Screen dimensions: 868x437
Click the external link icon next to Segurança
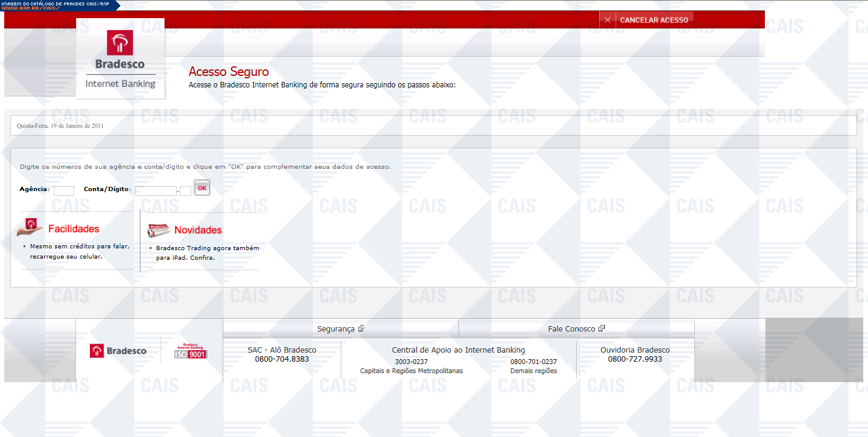point(361,329)
